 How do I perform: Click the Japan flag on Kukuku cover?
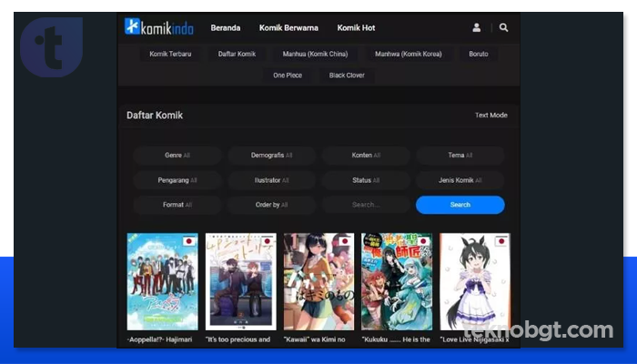[x=423, y=241]
